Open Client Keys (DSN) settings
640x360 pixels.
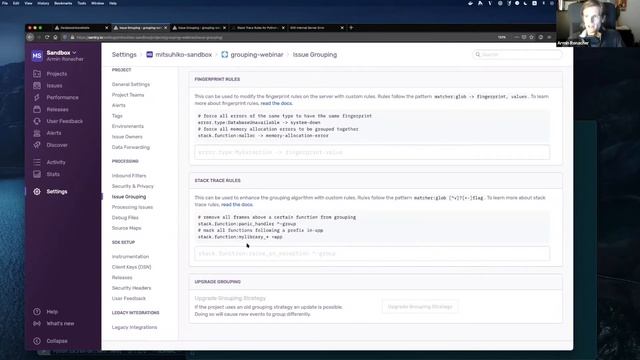click(131, 267)
